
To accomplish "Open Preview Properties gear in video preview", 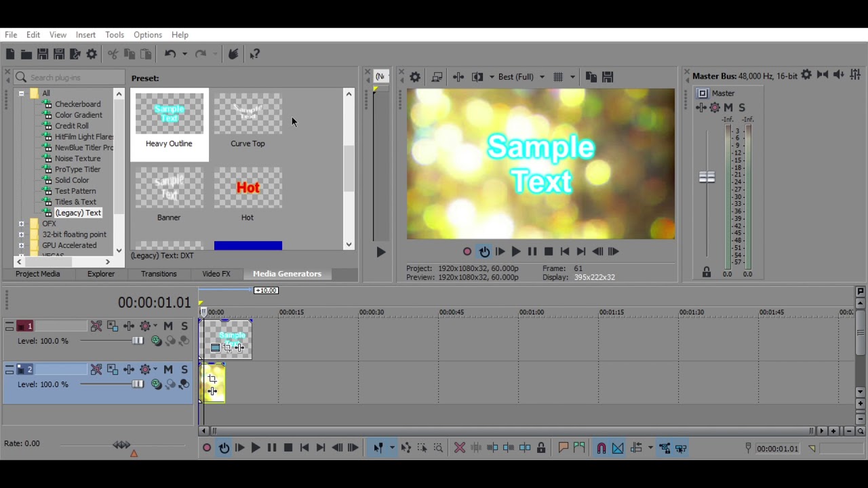I will click(415, 77).
